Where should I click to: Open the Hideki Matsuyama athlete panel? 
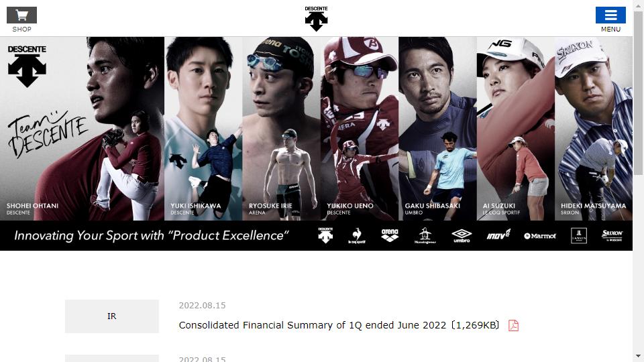point(594,129)
